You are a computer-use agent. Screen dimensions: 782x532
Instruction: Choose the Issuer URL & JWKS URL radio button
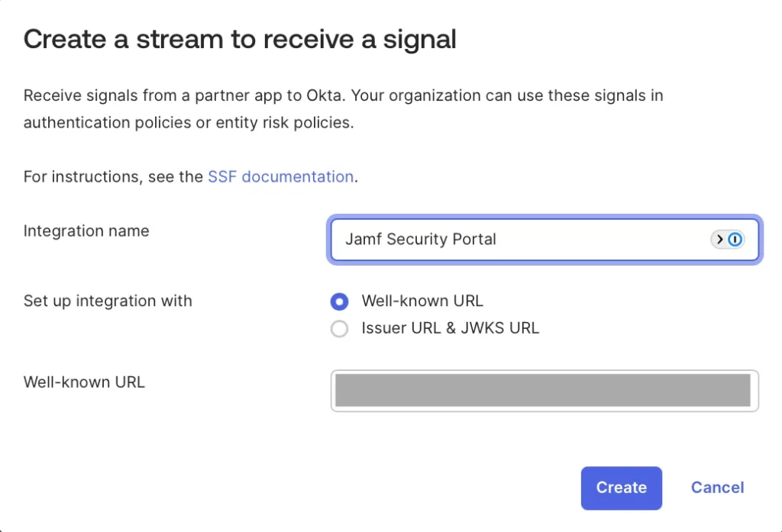[339, 329]
